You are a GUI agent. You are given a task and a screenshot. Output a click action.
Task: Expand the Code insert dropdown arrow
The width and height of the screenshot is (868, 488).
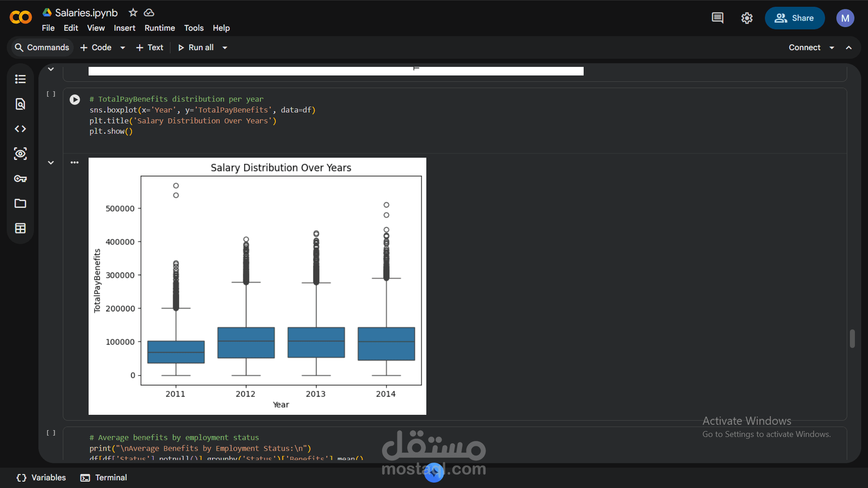coord(123,47)
